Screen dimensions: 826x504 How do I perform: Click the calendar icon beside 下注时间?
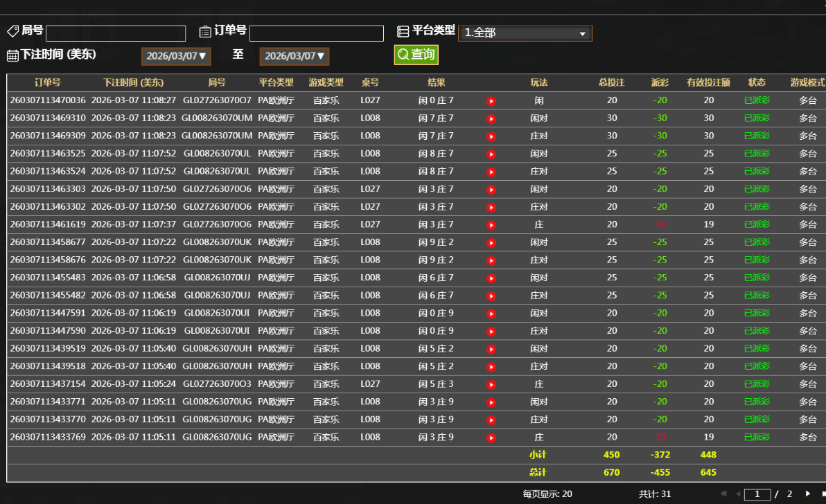click(x=12, y=55)
